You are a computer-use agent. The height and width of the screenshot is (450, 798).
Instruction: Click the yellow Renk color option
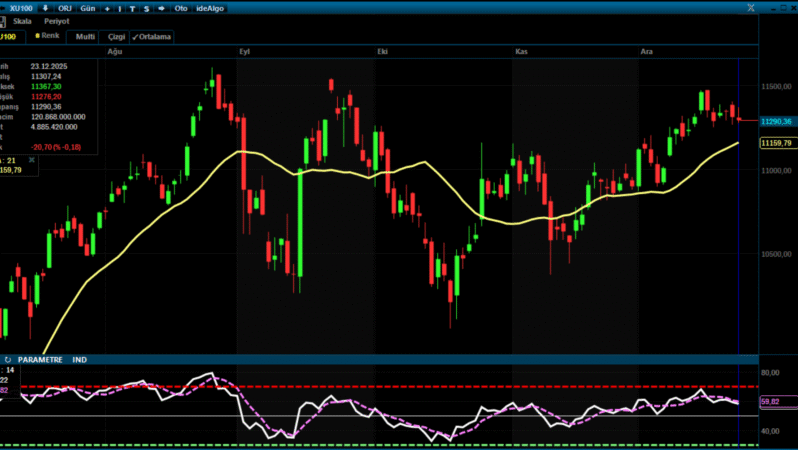point(46,36)
